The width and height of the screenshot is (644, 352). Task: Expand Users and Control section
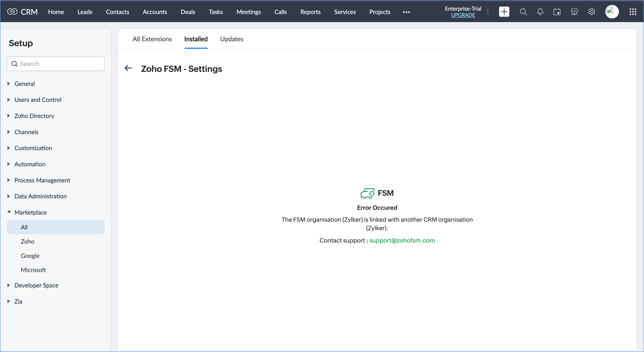(37, 100)
